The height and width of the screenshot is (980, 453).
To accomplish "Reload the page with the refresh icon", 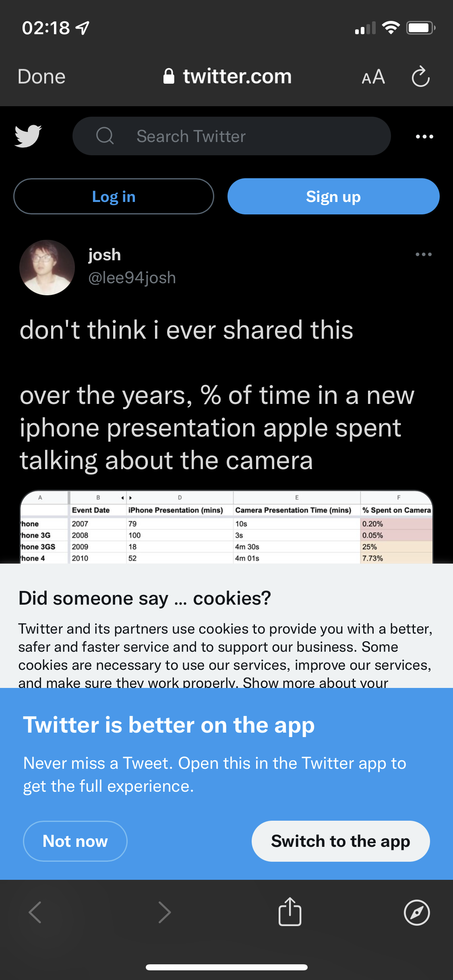I will (420, 76).
